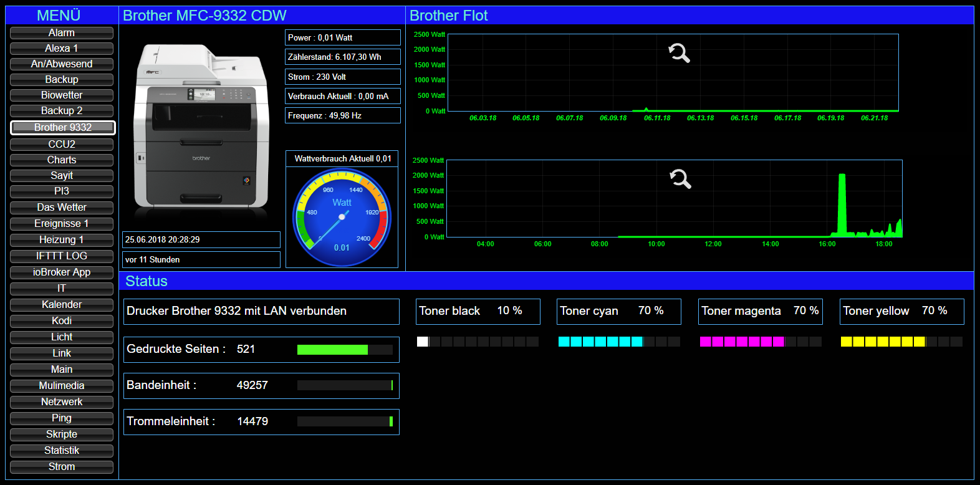Open the Charts view from menu

click(62, 160)
